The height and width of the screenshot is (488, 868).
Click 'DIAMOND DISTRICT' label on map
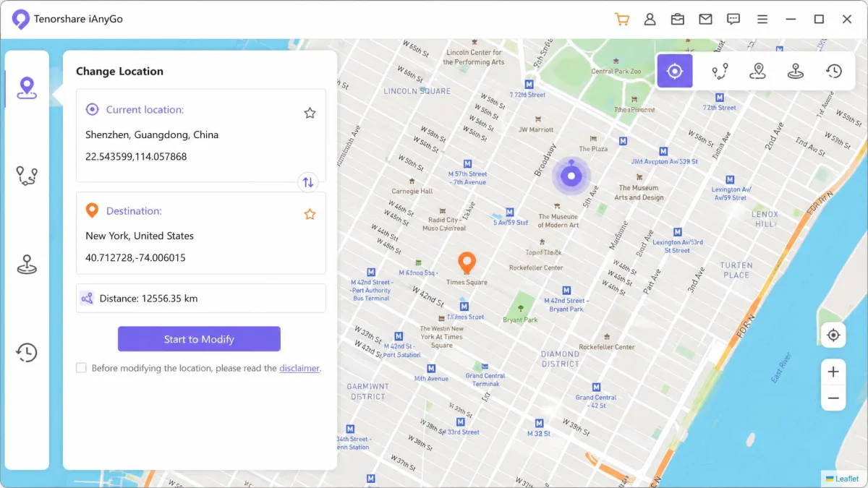click(x=561, y=359)
